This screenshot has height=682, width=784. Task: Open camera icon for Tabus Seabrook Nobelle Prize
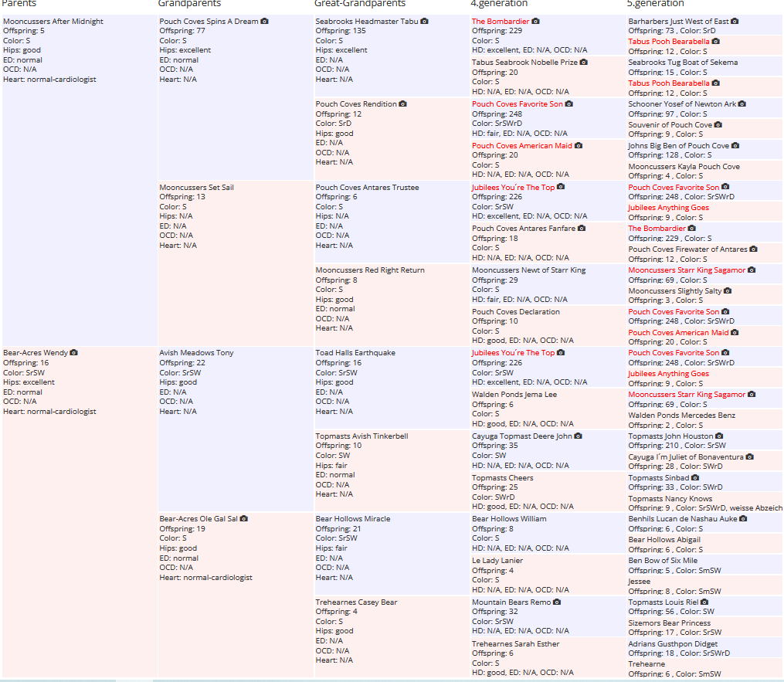coord(583,63)
